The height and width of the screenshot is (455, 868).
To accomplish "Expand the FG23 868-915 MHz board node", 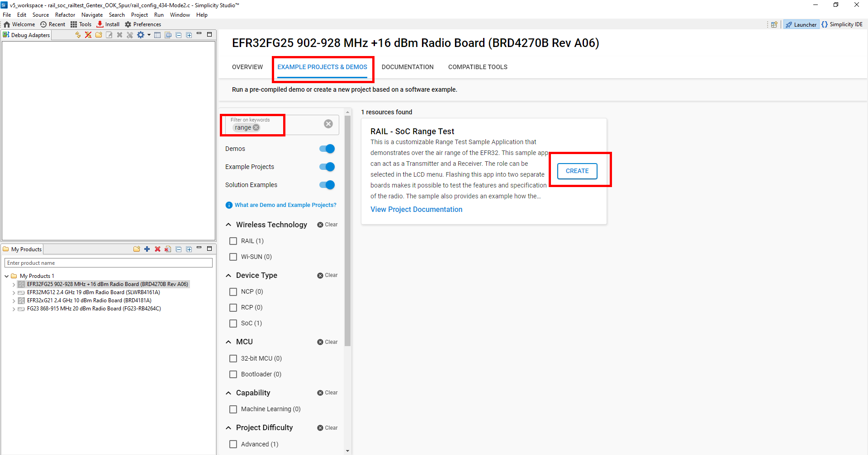I will pos(14,309).
